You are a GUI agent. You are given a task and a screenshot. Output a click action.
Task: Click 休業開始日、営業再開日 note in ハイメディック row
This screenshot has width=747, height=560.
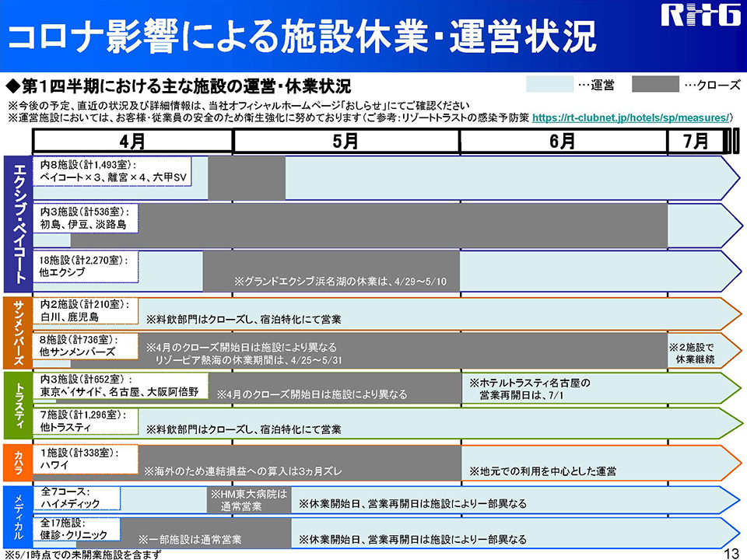(x=412, y=503)
